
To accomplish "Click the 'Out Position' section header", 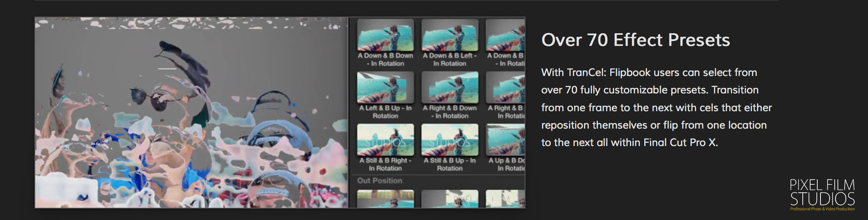I will [x=380, y=181].
